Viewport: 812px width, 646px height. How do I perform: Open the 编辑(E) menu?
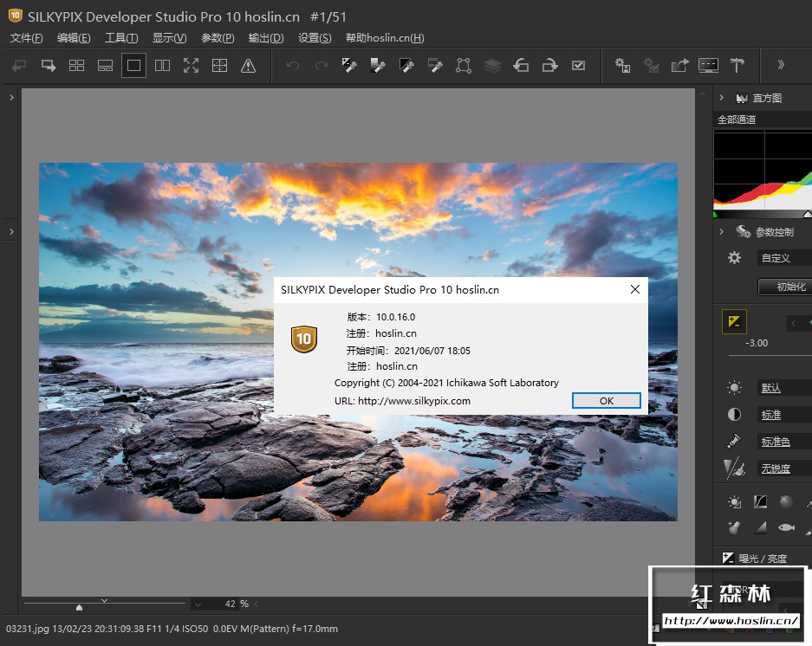click(x=74, y=38)
